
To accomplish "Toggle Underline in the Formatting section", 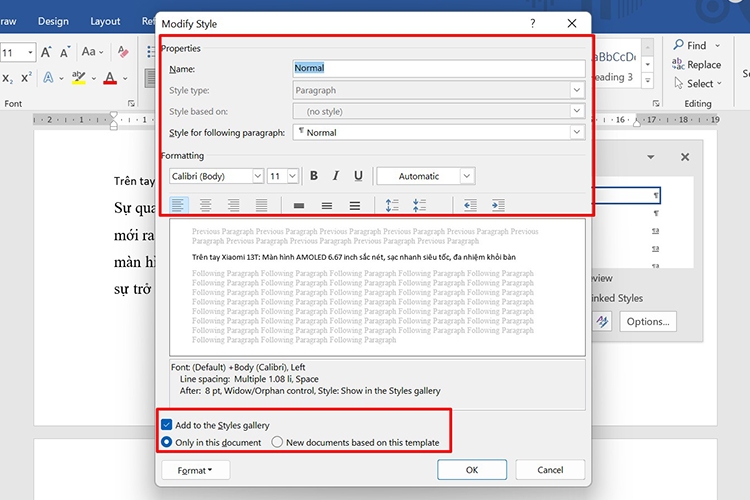I will click(358, 176).
